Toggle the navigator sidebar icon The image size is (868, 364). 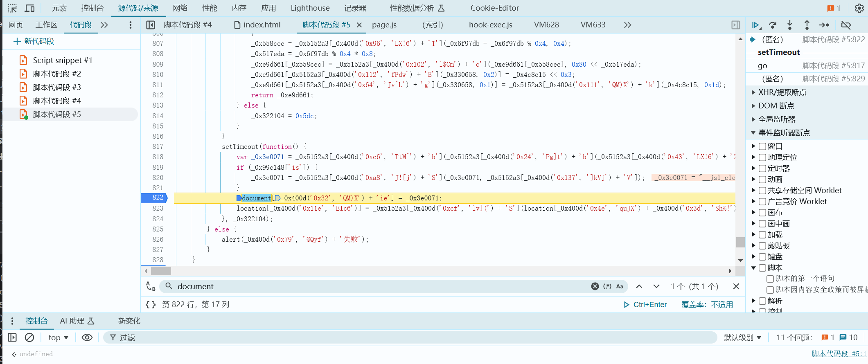pos(151,25)
